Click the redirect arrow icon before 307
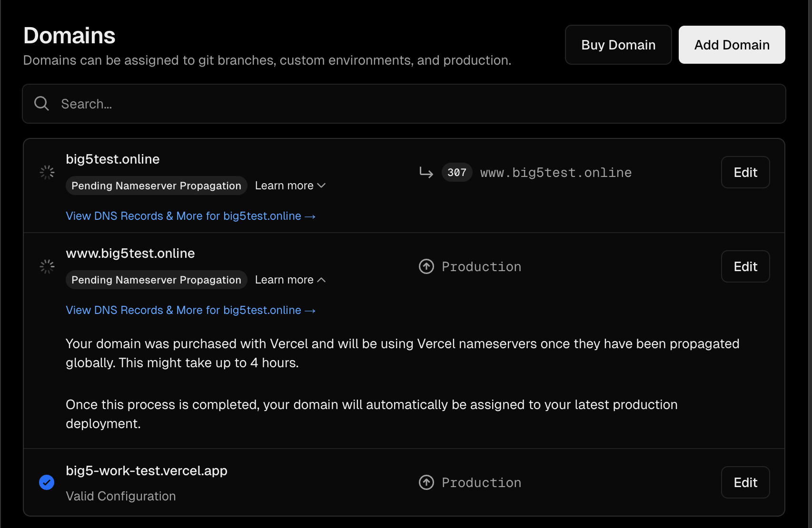 (x=426, y=172)
